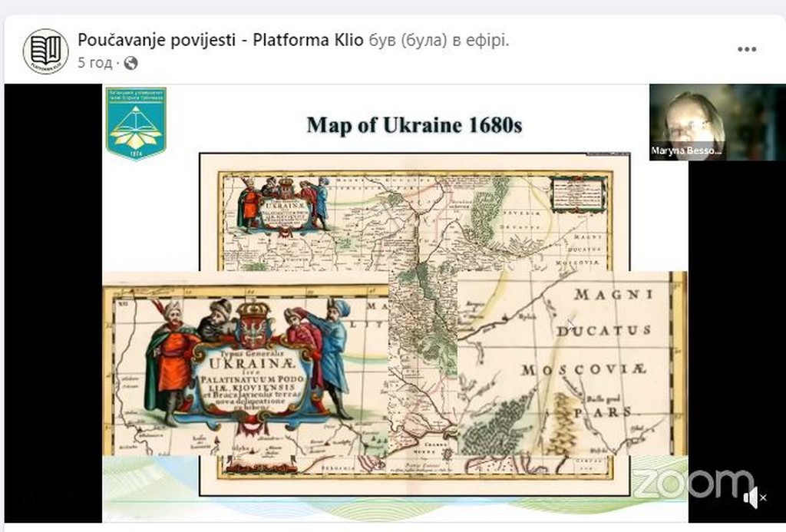
Task: Open the post's three-dot options menu
Action: tap(746, 49)
